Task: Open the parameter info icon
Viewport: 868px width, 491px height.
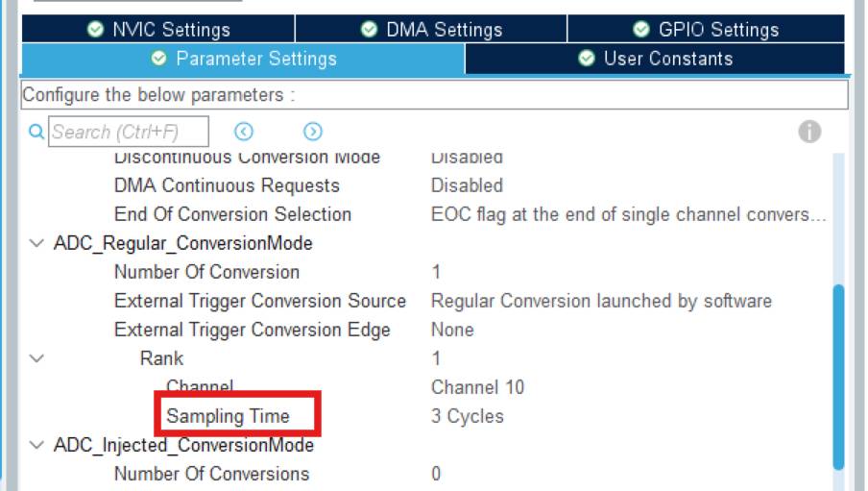Action: [x=809, y=132]
